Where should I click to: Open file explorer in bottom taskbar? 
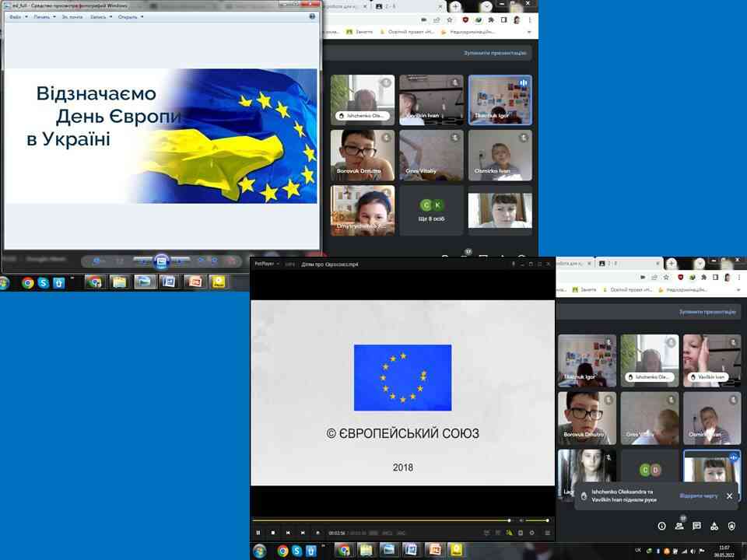pyautogui.click(x=366, y=551)
